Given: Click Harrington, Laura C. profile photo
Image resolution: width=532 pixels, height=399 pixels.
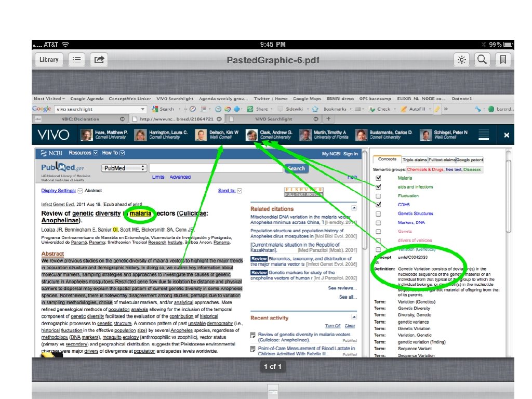Looking at the screenshot, I should pos(140,135).
